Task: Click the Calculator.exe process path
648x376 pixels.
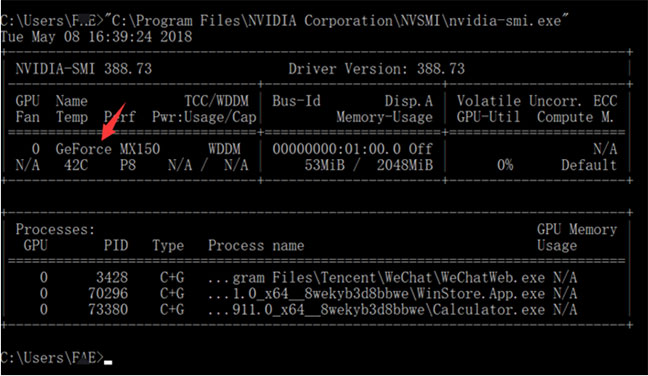Action: [x=376, y=309]
